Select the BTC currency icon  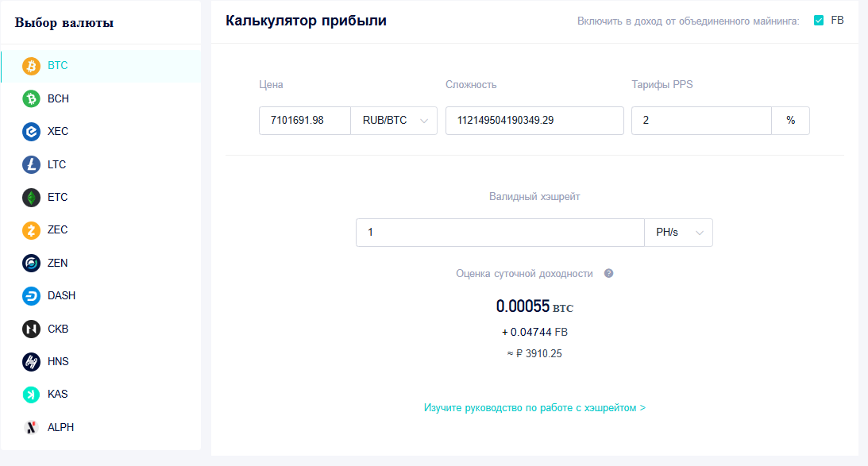tap(31, 66)
